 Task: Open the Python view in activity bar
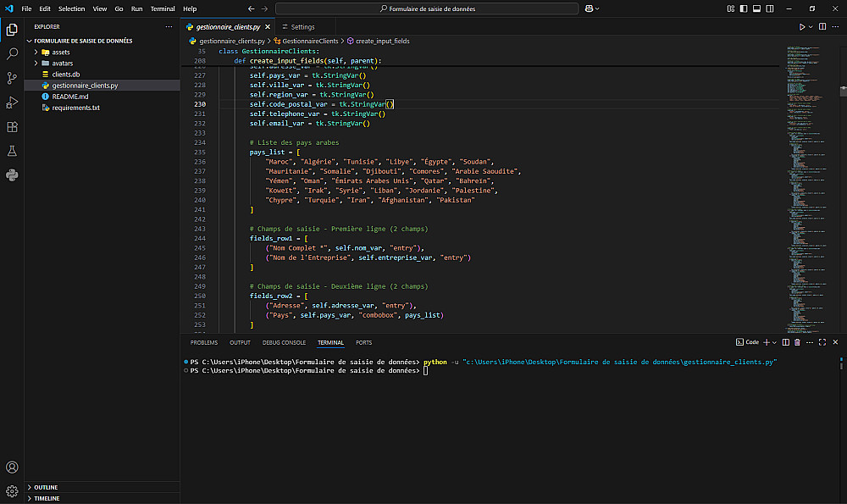12,175
